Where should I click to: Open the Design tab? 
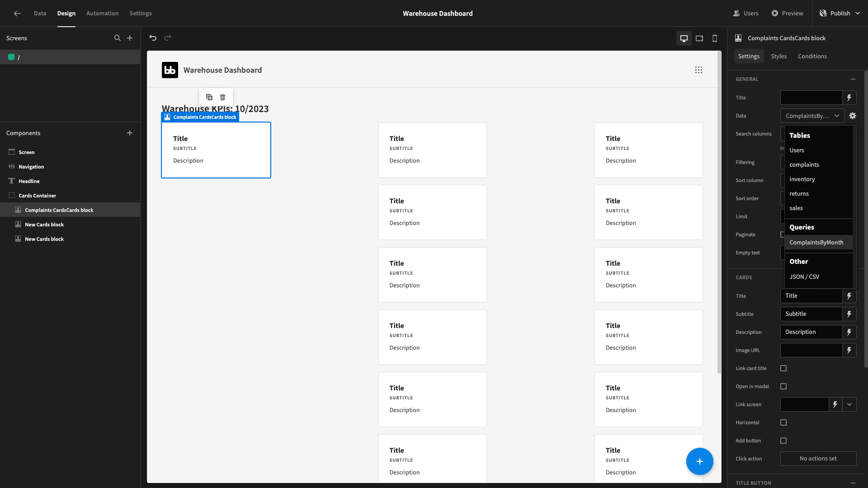point(66,14)
